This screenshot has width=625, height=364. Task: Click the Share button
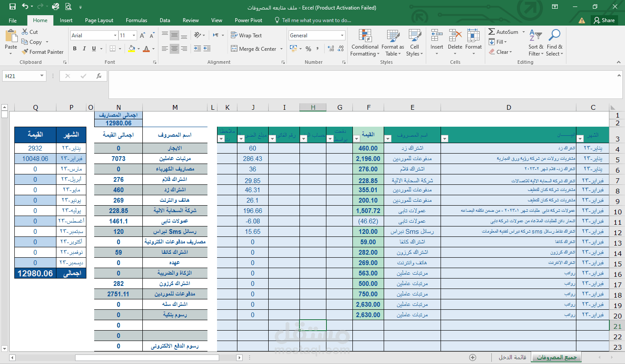coord(604,20)
